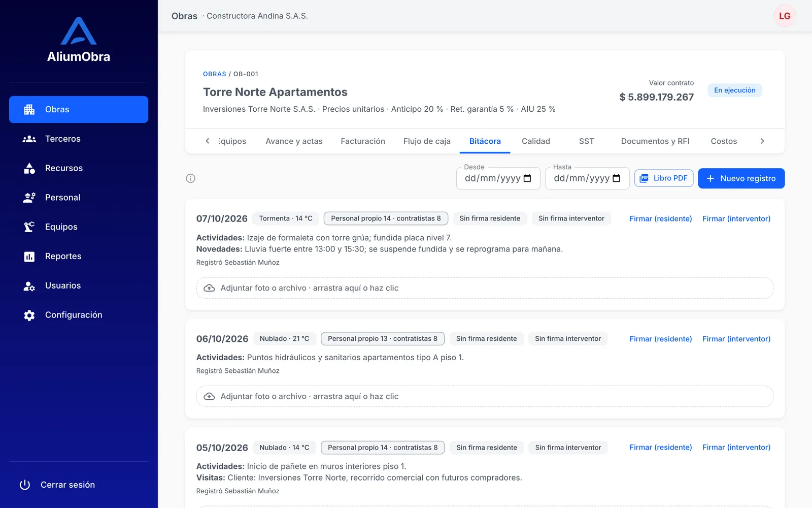Click Firmar (interventor) for 05/10/2026
Viewport: 812px width, 508px height.
click(736, 448)
